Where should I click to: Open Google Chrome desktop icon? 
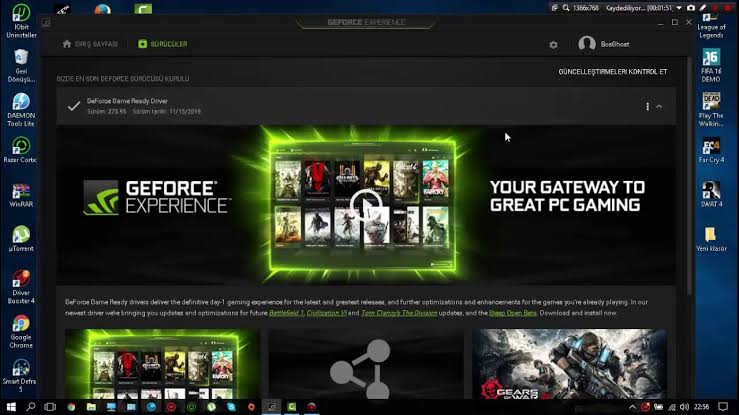(x=21, y=332)
